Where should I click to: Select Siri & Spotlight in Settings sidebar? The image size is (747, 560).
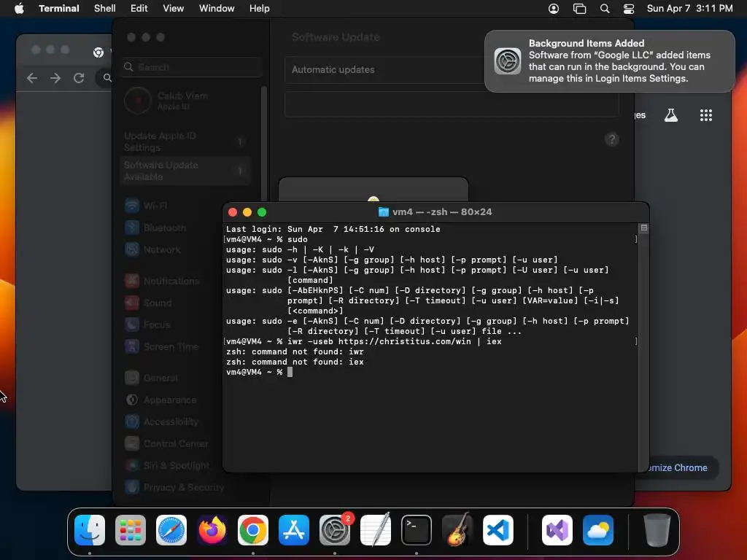click(x=186, y=466)
